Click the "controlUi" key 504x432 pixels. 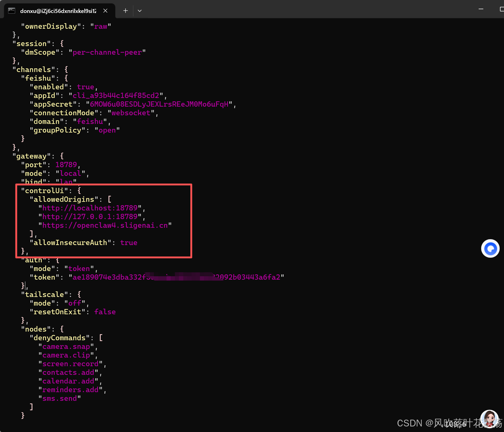pos(44,191)
